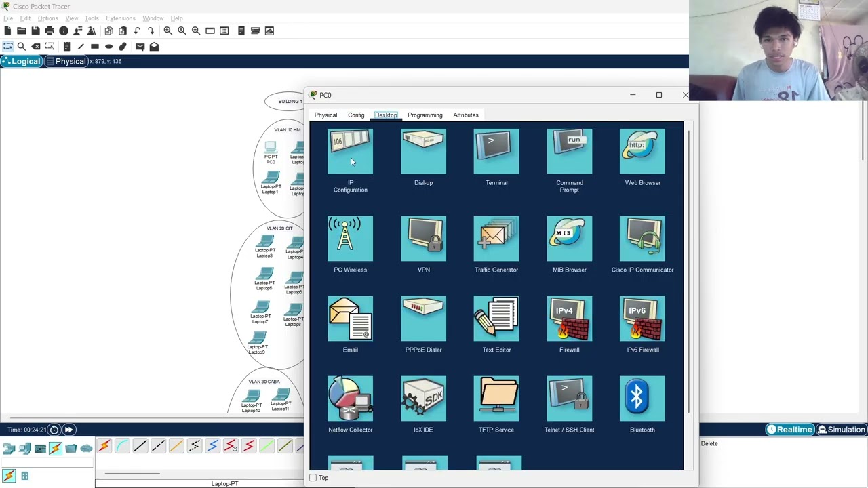Select the copper straight-through black cable
The width and height of the screenshot is (868, 488).
pyautogui.click(x=140, y=446)
